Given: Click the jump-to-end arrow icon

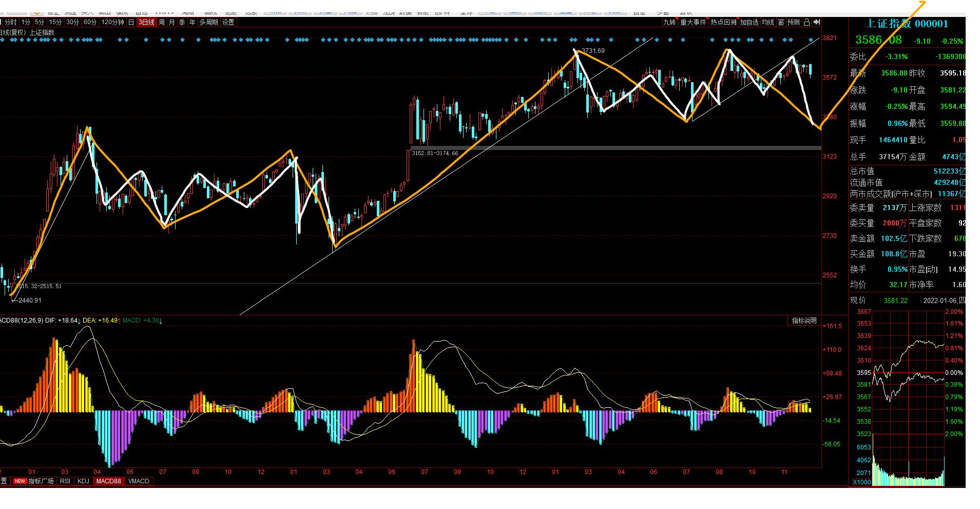Looking at the screenshot, I should pyautogui.click(x=817, y=22).
